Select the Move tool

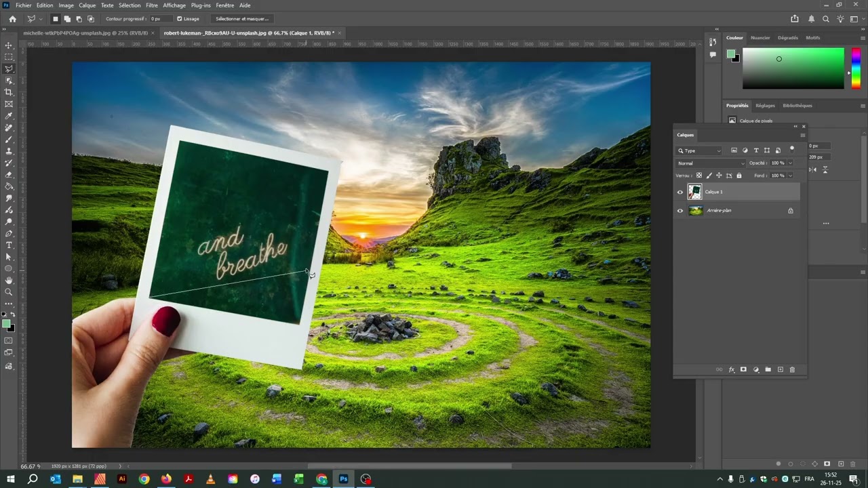(9, 45)
